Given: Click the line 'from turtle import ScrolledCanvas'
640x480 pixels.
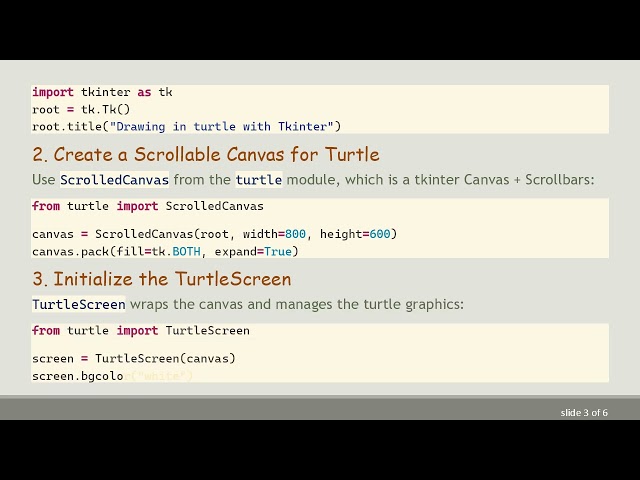Looking at the screenshot, I should (148, 206).
